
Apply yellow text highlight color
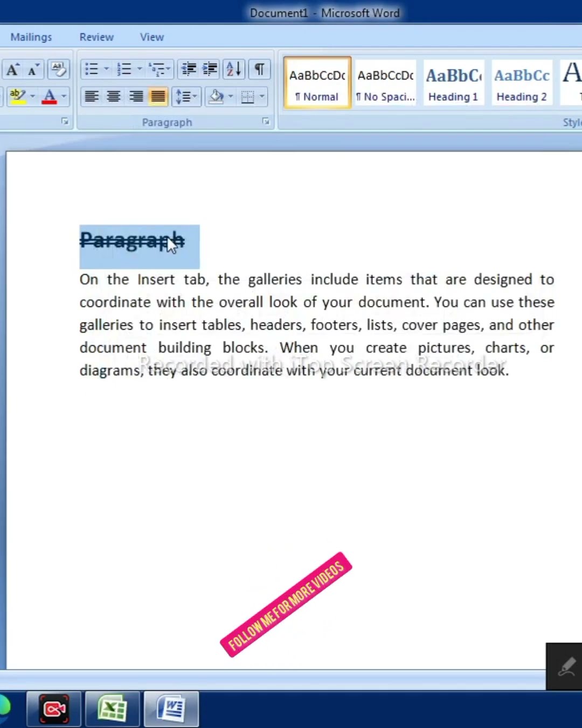[17, 96]
